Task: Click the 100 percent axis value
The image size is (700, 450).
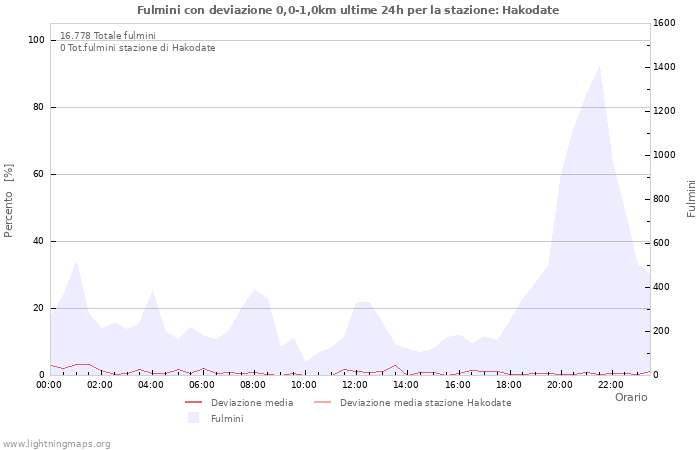Action: click(37, 40)
